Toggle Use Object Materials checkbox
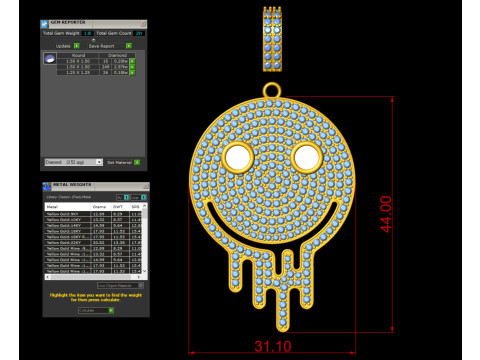480x360 pixels. (x=141, y=285)
